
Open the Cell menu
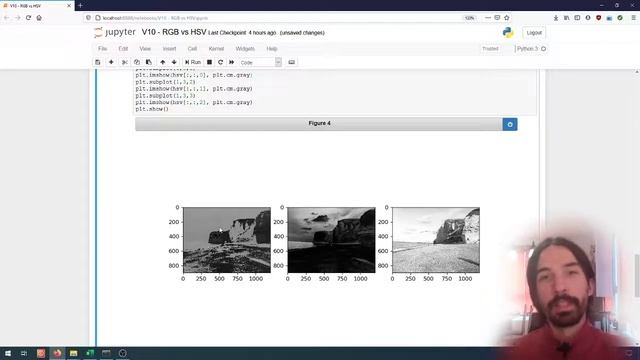coord(192,49)
